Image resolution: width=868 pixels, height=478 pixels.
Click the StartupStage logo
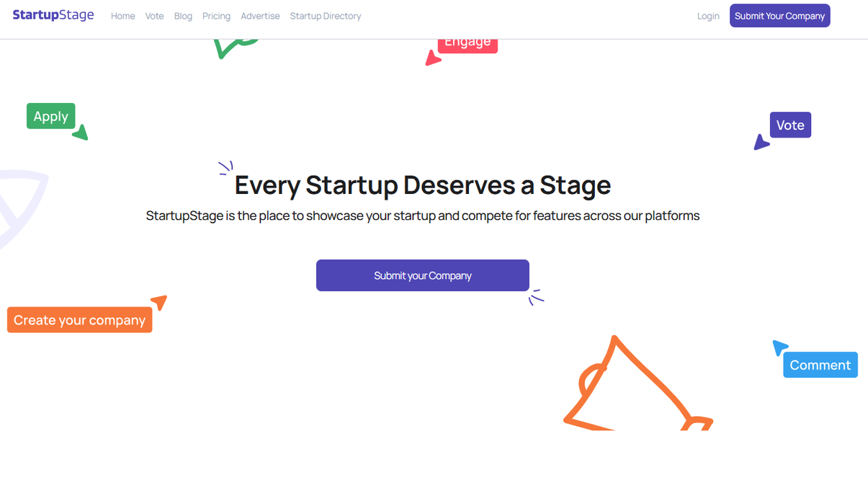tap(53, 15)
